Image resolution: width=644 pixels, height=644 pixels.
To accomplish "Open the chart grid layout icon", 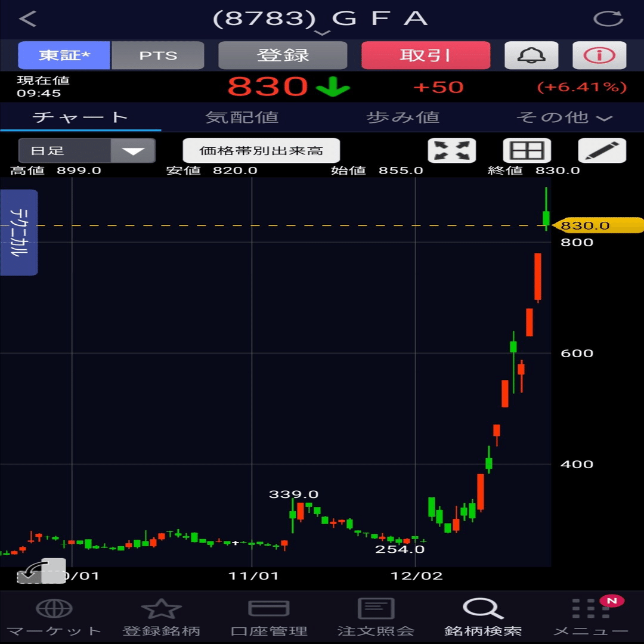I will [527, 150].
